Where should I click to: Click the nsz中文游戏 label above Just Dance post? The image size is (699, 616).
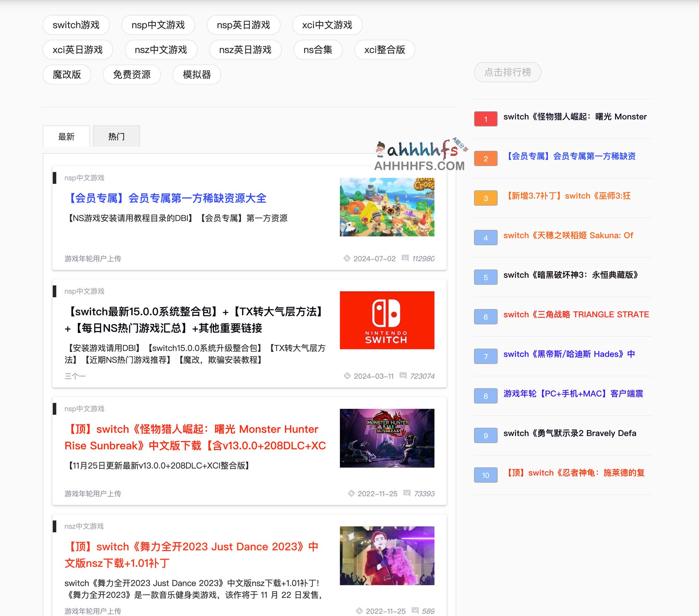click(x=84, y=526)
